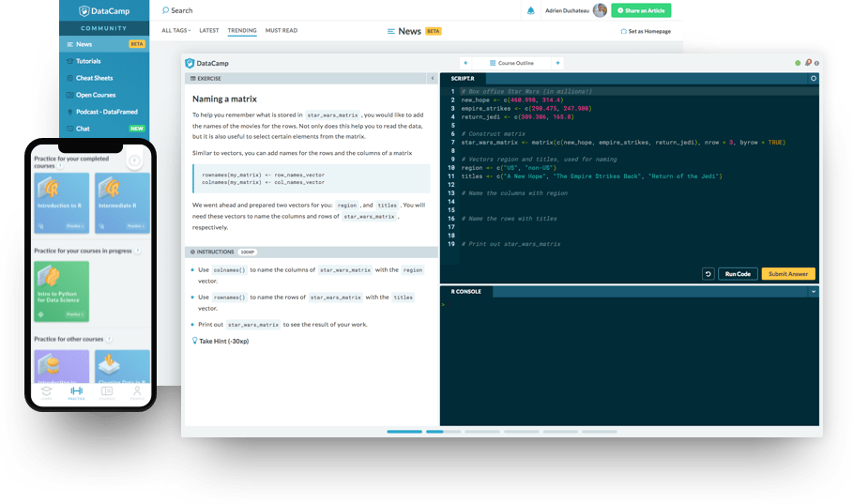Switch to the MUST READ tab

pos(282,30)
